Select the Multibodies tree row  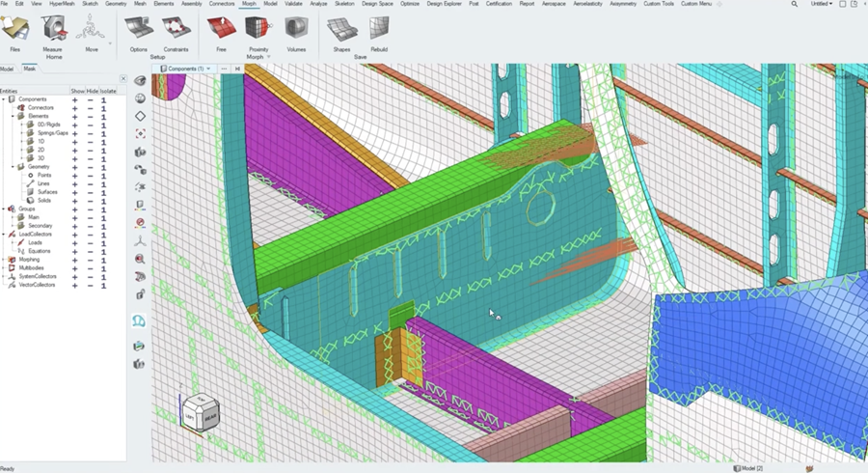pyautogui.click(x=31, y=268)
